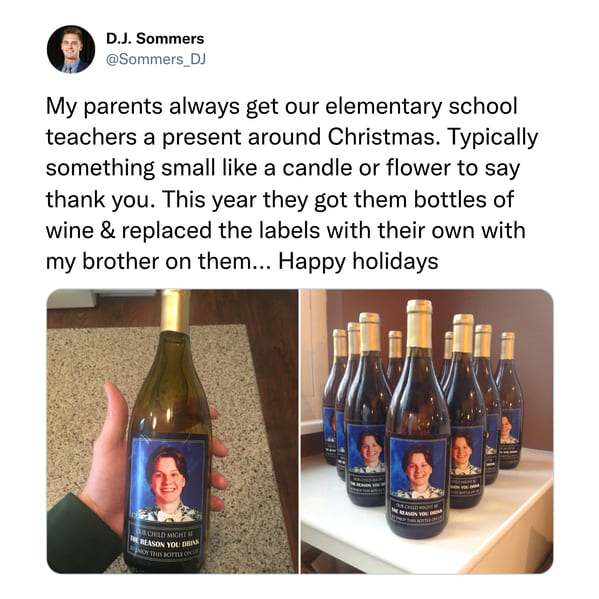Click the tallest gold cap in right photo

(419, 324)
